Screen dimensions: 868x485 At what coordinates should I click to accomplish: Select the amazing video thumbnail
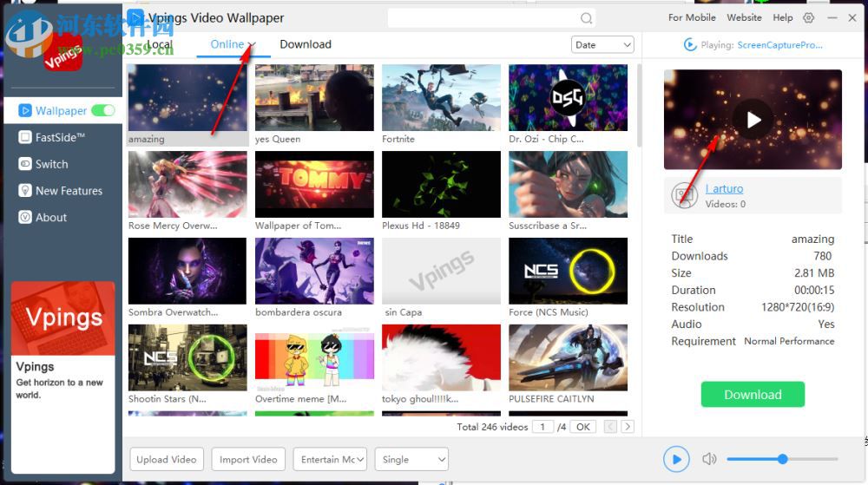click(187, 98)
